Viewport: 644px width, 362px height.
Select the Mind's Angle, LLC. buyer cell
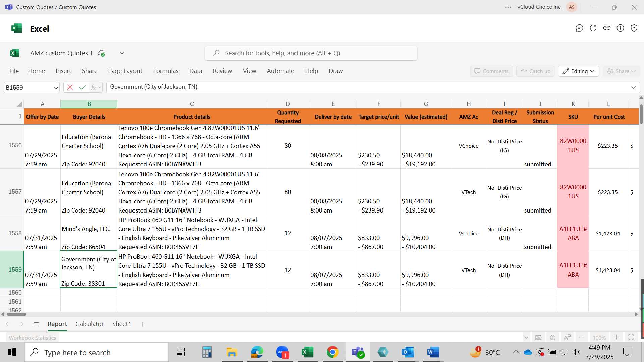(x=89, y=233)
